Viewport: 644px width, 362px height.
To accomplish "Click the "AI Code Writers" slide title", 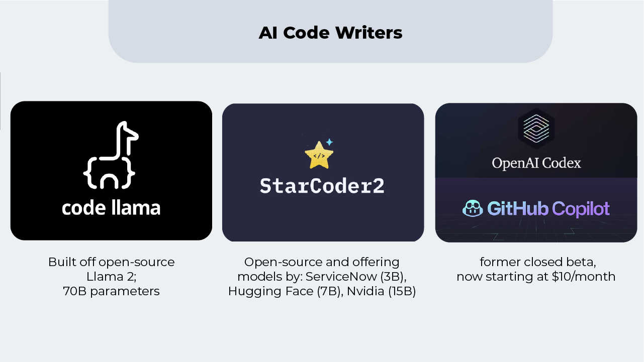I will (x=330, y=33).
